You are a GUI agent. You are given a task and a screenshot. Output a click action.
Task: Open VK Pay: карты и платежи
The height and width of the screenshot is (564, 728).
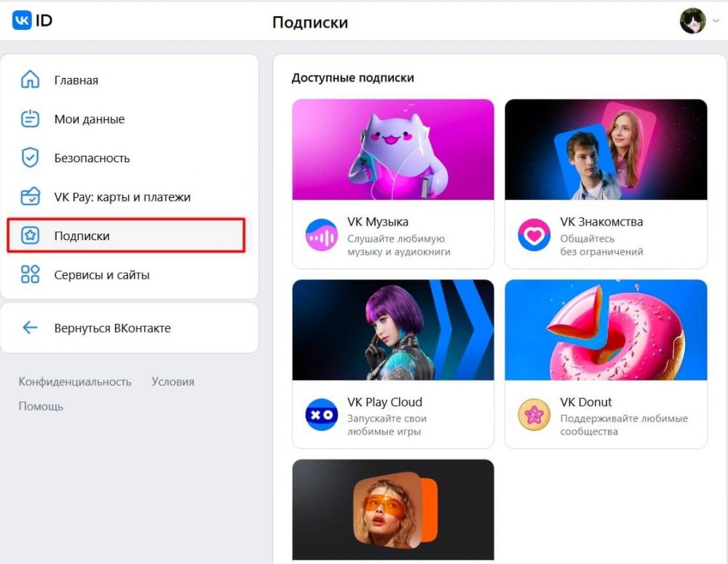click(x=122, y=197)
